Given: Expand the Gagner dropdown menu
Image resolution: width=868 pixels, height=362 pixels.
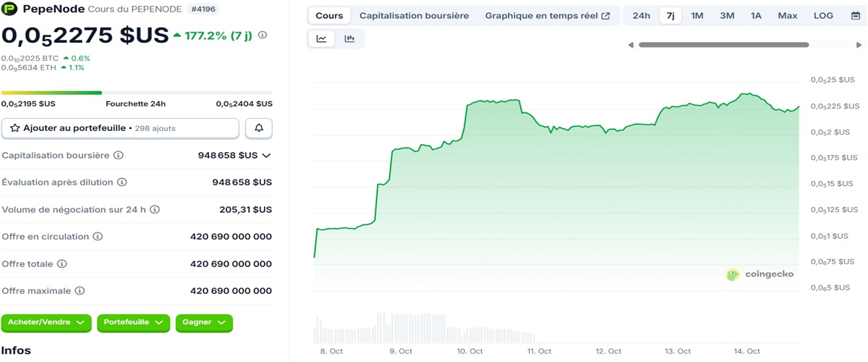Looking at the screenshot, I should tap(204, 322).
